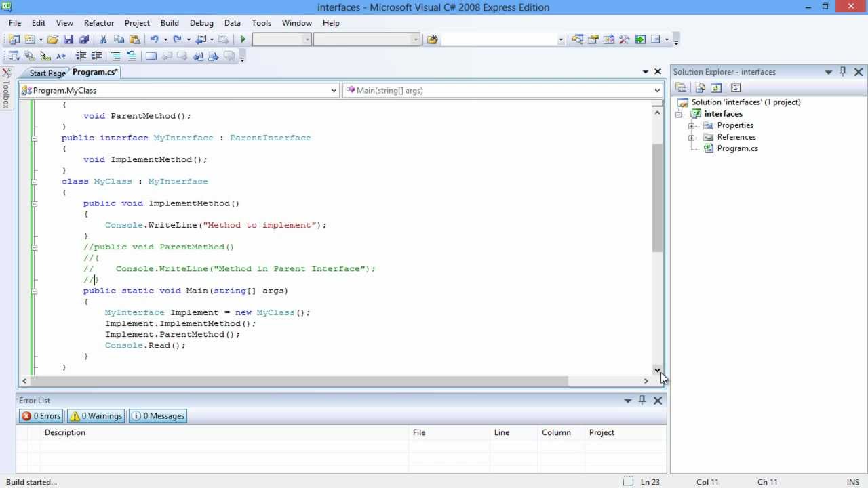
Task: Open the Tools menu
Action: coord(261,22)
